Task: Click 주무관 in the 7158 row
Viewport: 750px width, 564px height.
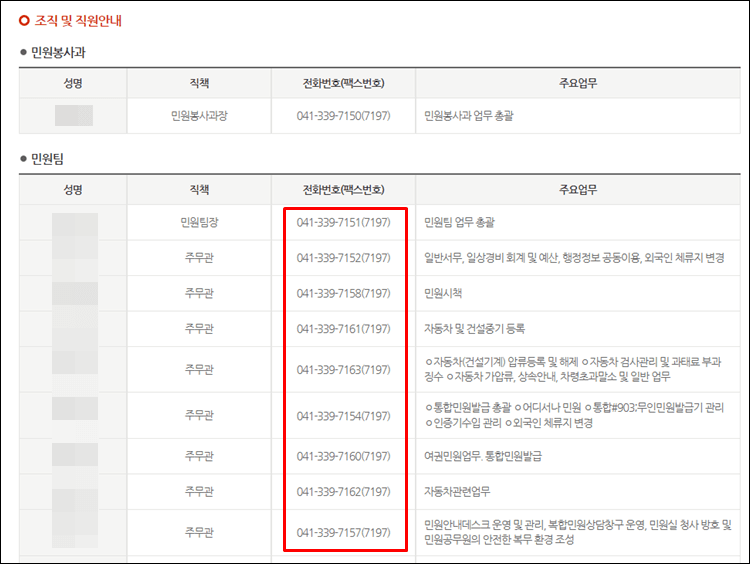Action: click(199, 293)
